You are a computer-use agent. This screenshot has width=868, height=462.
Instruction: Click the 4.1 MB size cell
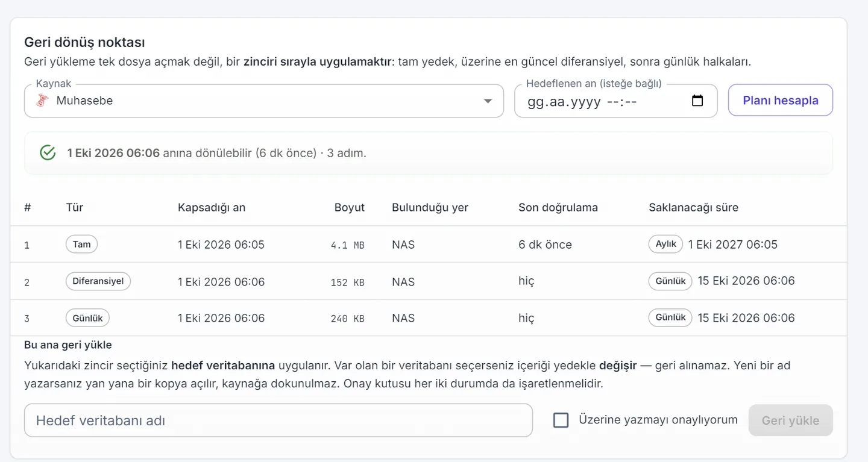pyautogui.click(x=348, y=245)
